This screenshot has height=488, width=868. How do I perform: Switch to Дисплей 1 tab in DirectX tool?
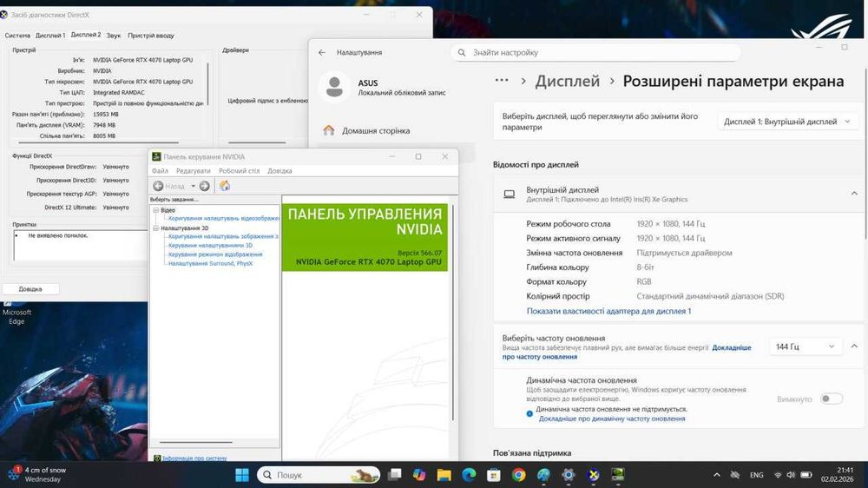50,36
